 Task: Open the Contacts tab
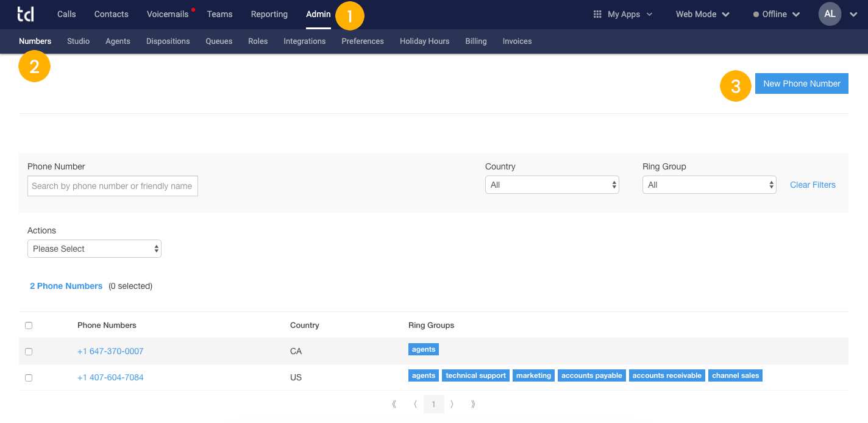pos(112,14)
